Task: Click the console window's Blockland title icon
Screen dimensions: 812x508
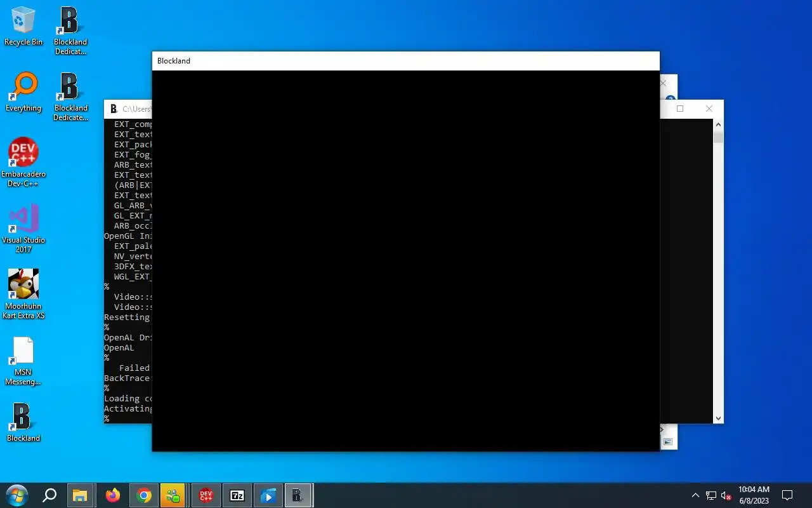Action: (114, 109)
